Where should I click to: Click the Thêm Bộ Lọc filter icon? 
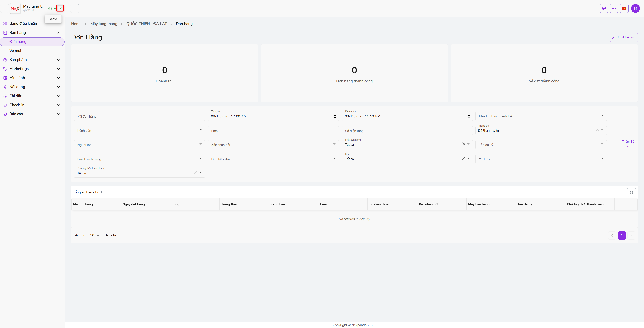click(615, 144)
